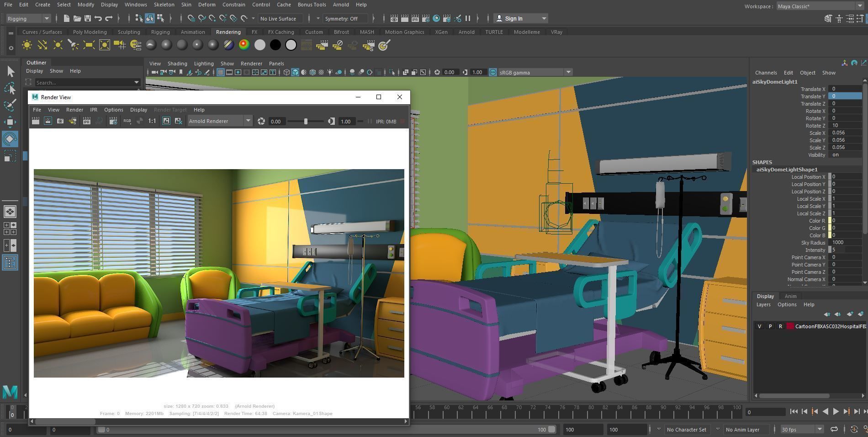The width and height of the screenshot is (868, 437).
Task: Select the active Rotate tool in toolbox
Action: pos(10,139)
